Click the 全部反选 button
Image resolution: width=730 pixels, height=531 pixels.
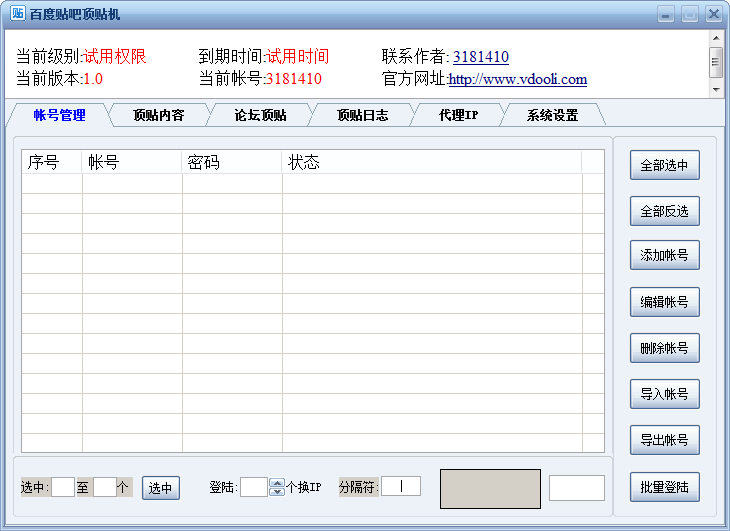point(664,211)
